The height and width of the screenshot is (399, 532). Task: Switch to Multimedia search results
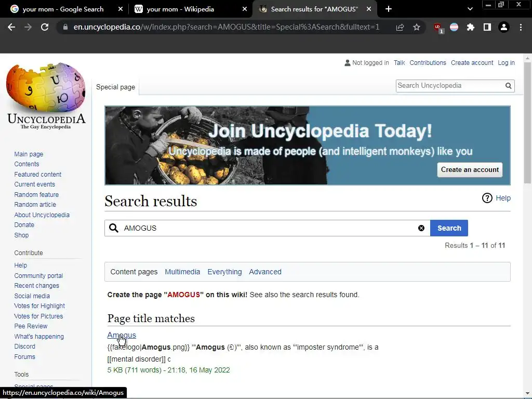(x=182, y=272)
